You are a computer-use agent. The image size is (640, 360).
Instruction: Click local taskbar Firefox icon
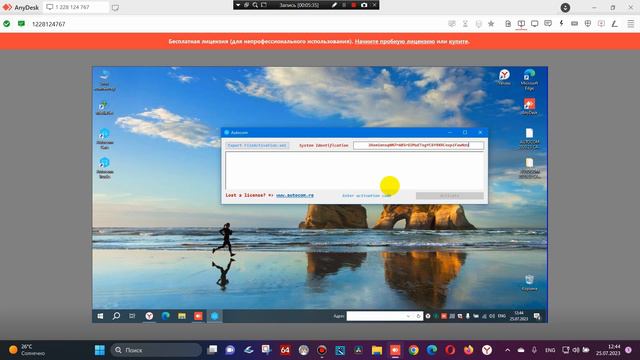point(469,350)
